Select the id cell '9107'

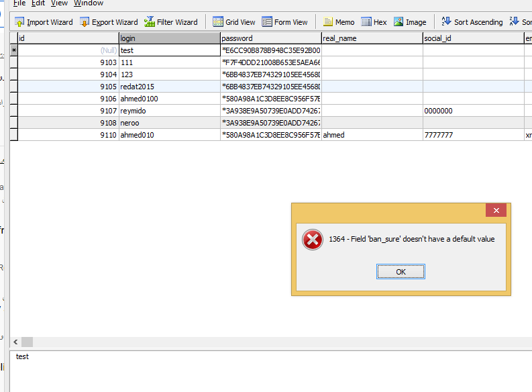pos(68,111)
